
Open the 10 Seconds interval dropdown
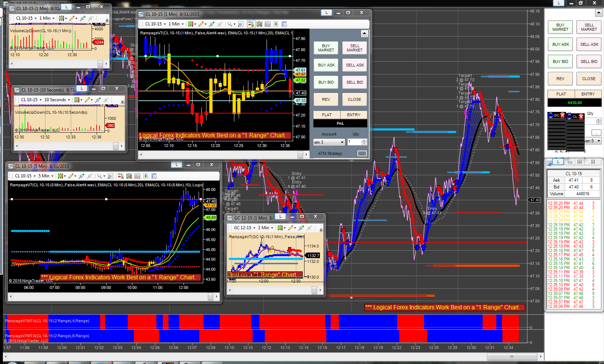(x=57, y=100)
